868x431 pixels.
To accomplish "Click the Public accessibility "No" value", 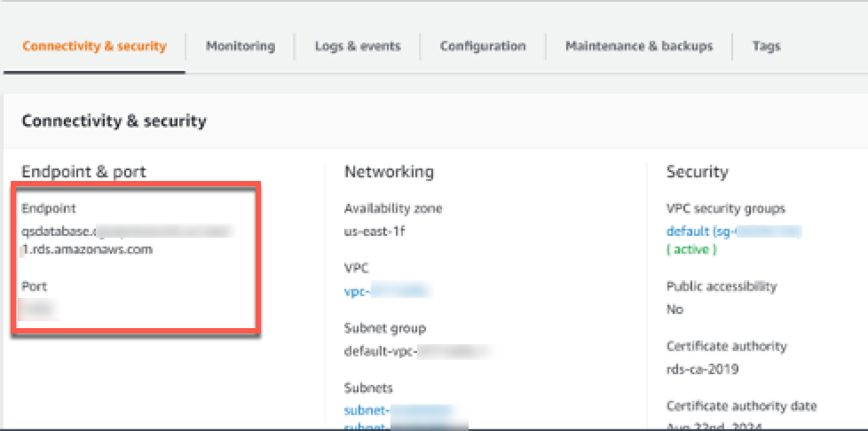I will coord(675,310).
